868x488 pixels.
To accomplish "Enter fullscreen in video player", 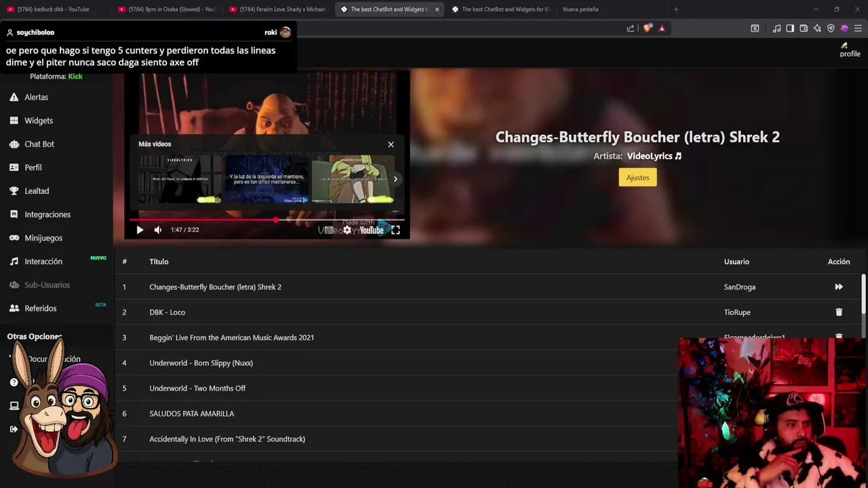I will [395, 230].
